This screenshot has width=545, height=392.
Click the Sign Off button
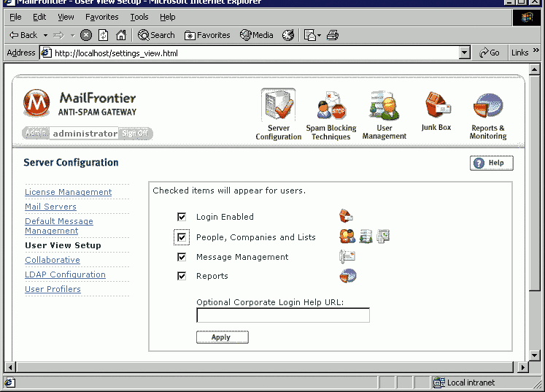[x=135, y=133]
